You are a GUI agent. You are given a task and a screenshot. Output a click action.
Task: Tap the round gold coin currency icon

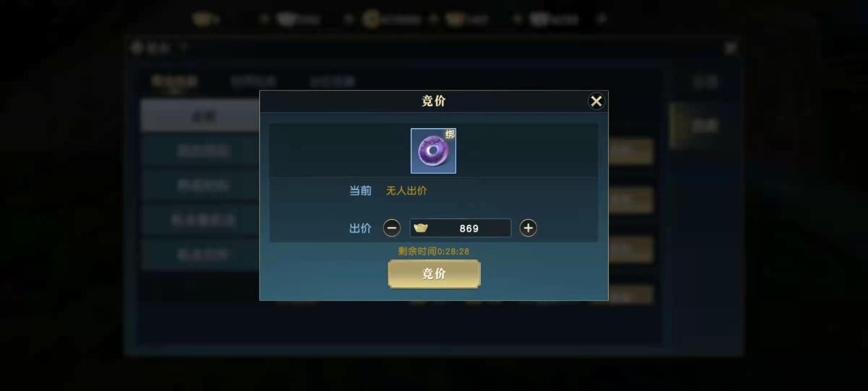coord(371,19)
